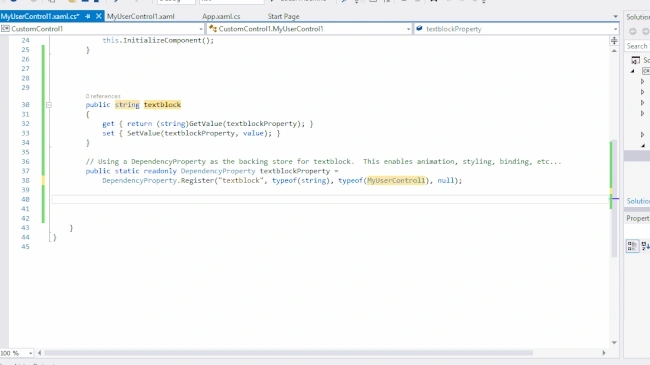650x365 pixels.
Task: Click the null argument on line 38
Action: (x=446, y=180)
